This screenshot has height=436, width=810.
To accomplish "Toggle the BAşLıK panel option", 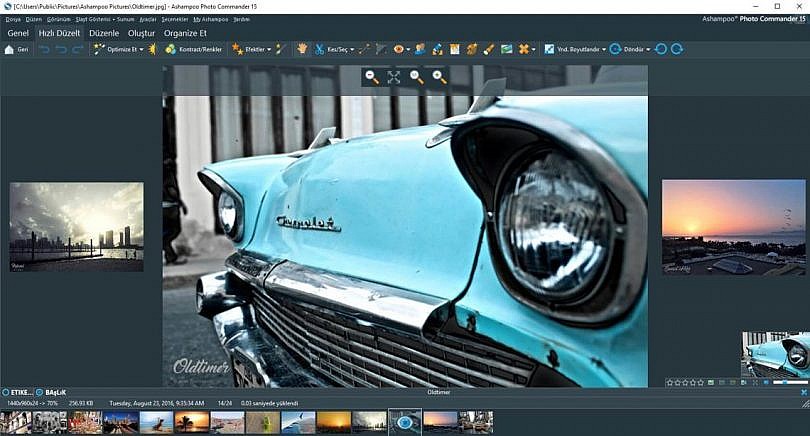I will [x=51, y=393].
